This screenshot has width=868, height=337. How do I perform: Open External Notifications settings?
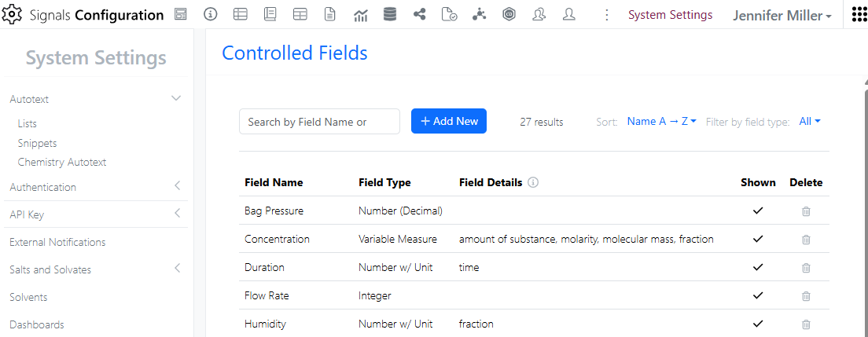57,243
